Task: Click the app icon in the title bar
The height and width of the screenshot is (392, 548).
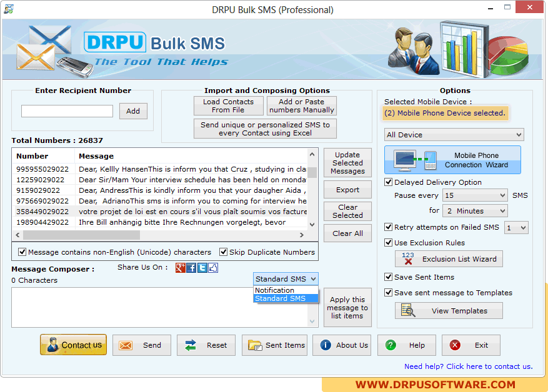Action: pyautogui.click(x=9, y=9)
